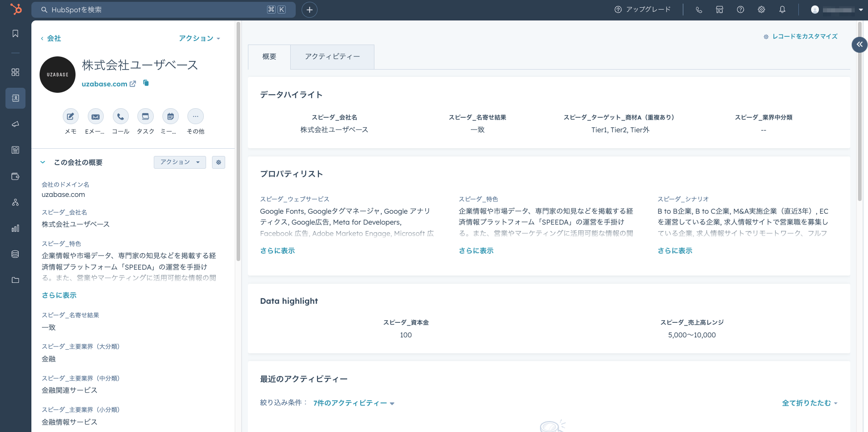
Task: Open the marketplace icon in top bar
Action: [719, 10]
